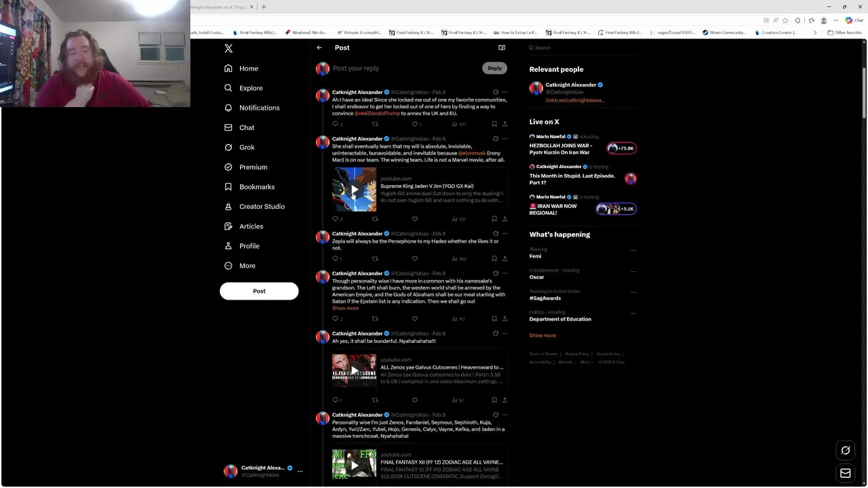The width and height of the screenshot is (868, 488).
Task: Like the 'Ah I have an idea' post
Action: point(415,124)
